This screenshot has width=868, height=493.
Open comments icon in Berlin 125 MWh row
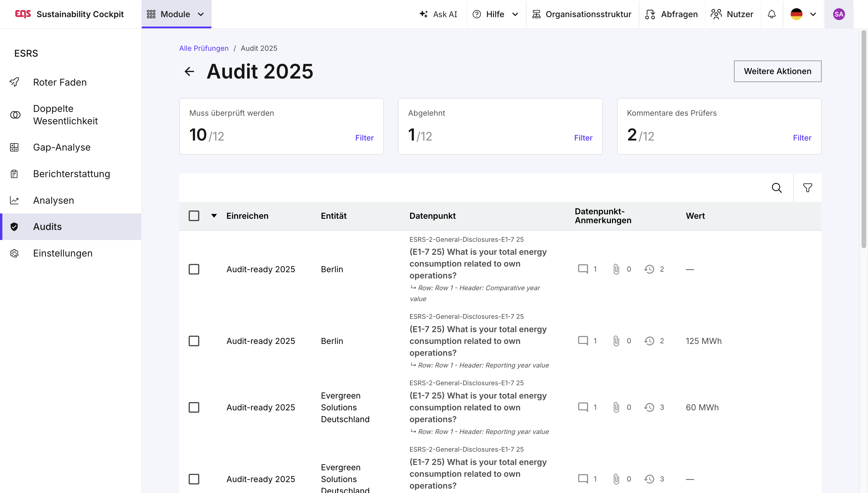click(x=583, y=341)
